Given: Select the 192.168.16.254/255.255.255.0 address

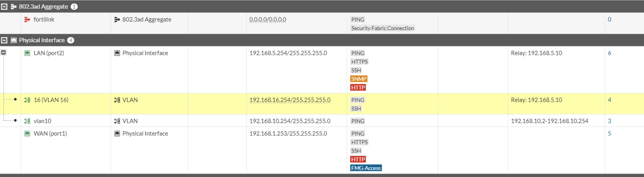Looking at the screenshot, I should tap(290, 100).
